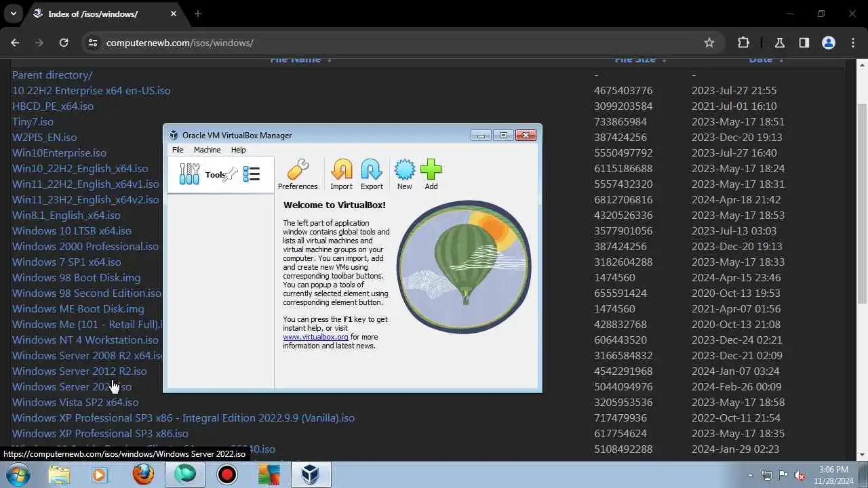The image size is (868, 488).
Task: Click Windows Server 2012 R2.iso link
Action: pos(79,371)
